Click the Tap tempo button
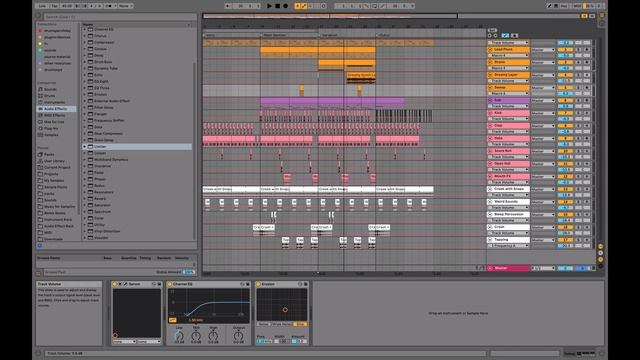The height and width of the screenshot is (360, 640). (54, 6)
